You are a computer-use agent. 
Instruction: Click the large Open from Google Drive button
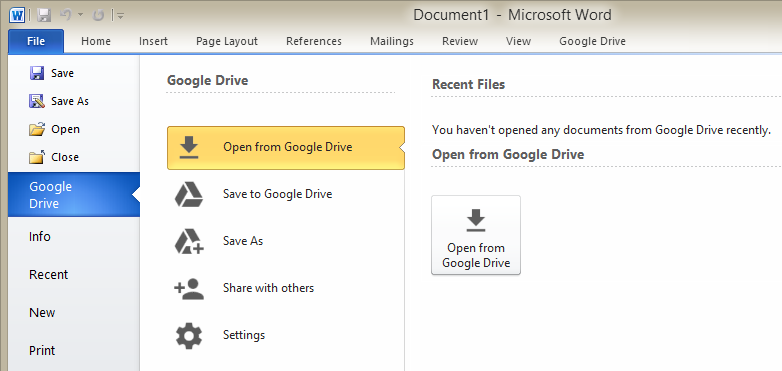476,235
